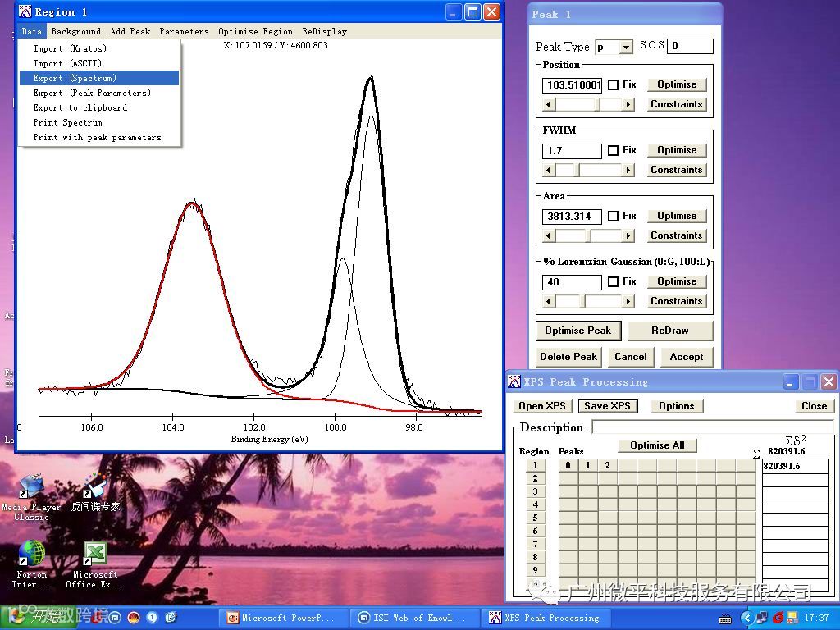Open the Add Peak menu

tap(130, 31)
